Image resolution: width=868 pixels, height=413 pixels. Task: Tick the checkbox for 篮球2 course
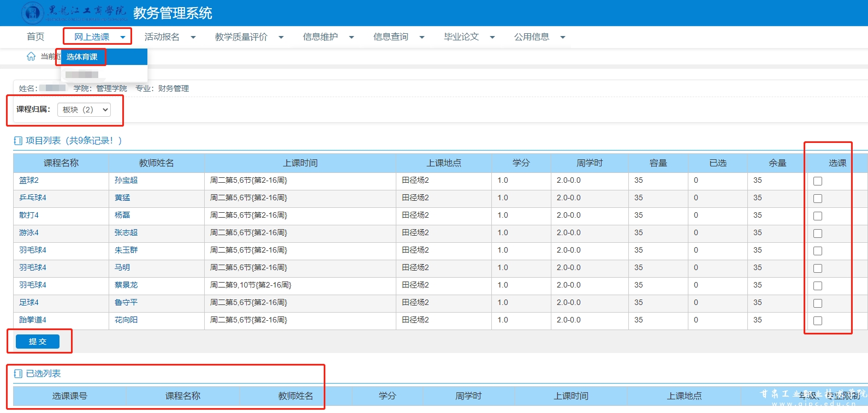click(x=817, y=181)
